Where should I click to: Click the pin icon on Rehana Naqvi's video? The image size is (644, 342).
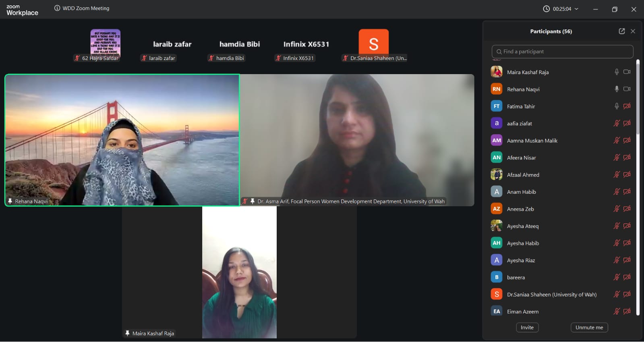click(10, 201)
